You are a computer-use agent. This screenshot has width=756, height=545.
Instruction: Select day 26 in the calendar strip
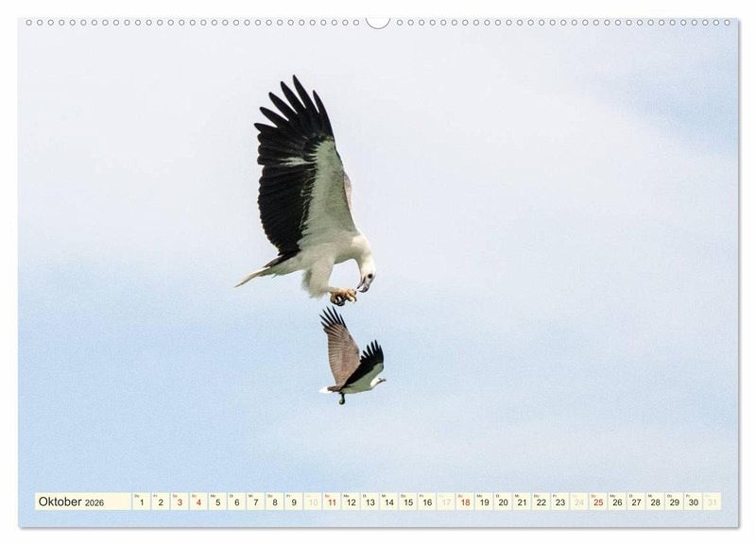pyautogui.click(x=618, y=502)
